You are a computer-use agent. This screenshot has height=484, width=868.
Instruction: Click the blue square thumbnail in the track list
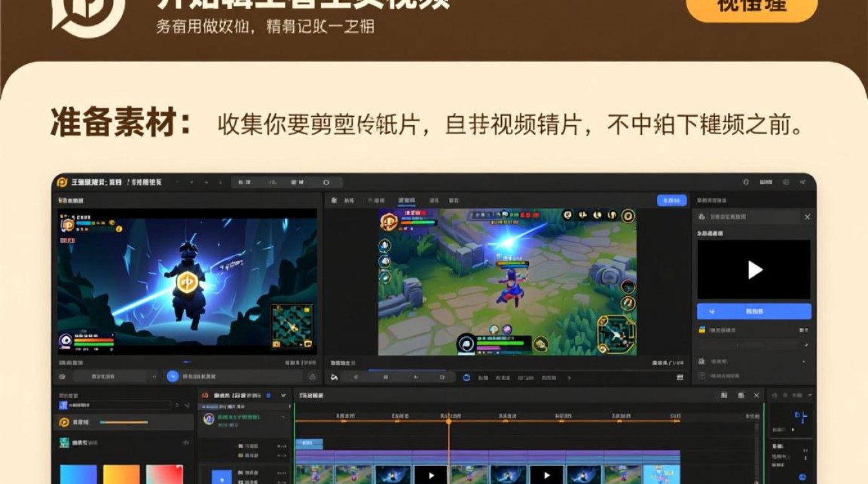pyautogui.click(x=222, y=478)
